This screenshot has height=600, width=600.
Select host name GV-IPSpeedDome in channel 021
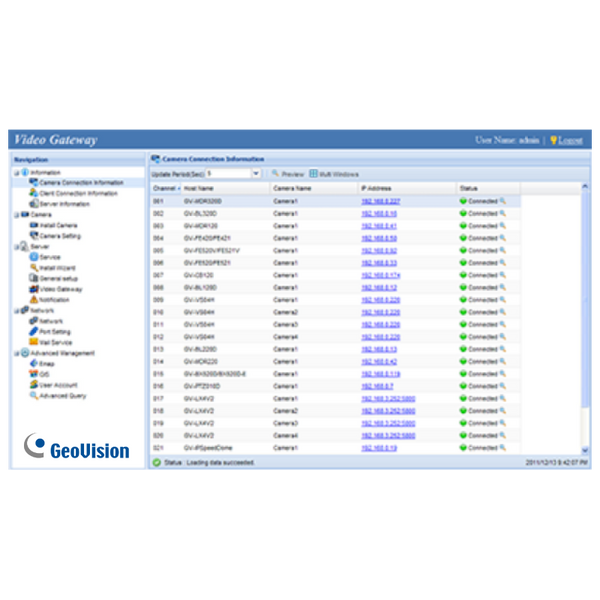[208, 448]
